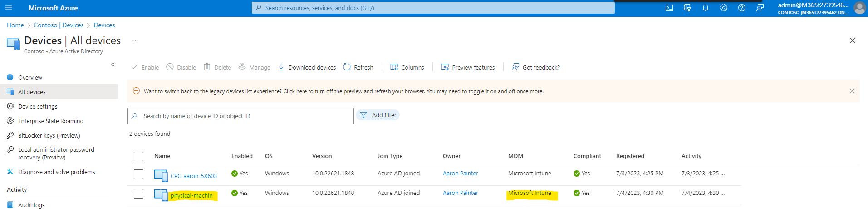Focus the Azure global search bar
Image resolution: width=868 pixels, height=209 pixels.
433,8
